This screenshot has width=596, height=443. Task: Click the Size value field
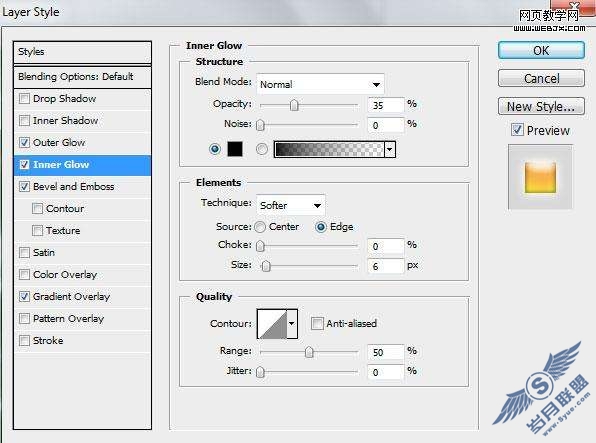[385, 266]
